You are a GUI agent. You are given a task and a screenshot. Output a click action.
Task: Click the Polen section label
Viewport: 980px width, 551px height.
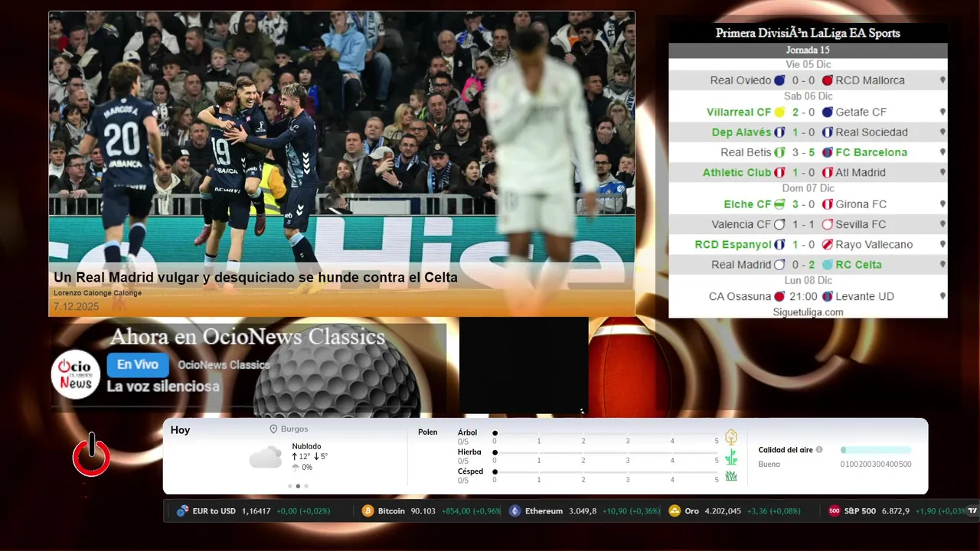428,432
